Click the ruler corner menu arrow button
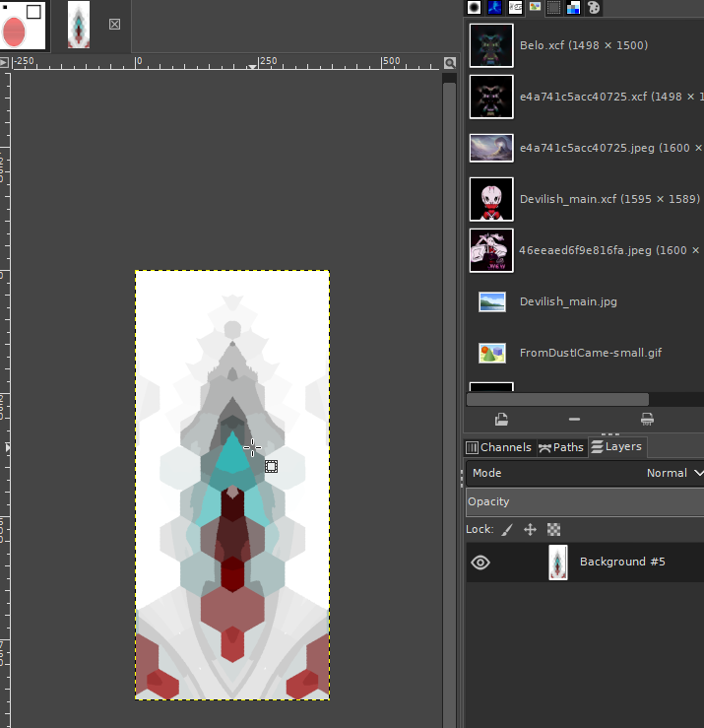 [x=4, y=62]
